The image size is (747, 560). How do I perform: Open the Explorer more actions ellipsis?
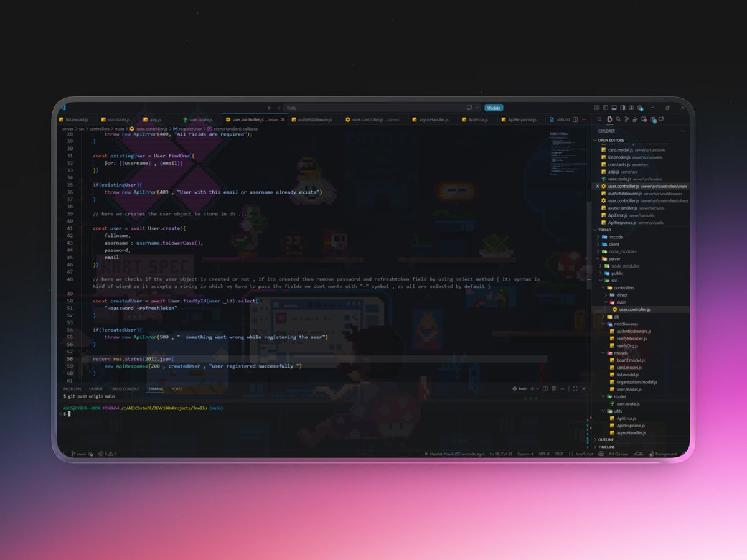coord(683,131)
